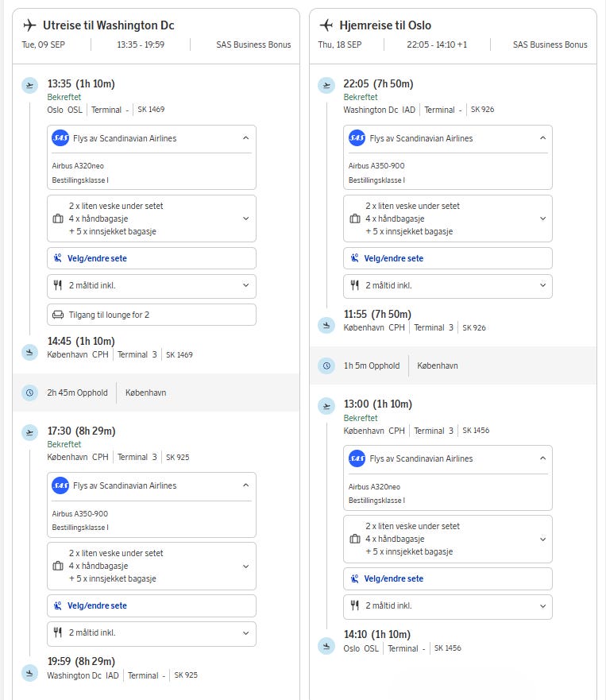This screenshot has height=700, width=606.
Task: Expand the baggage allowance for the 13:00 København flight
Action: point(542,539)
